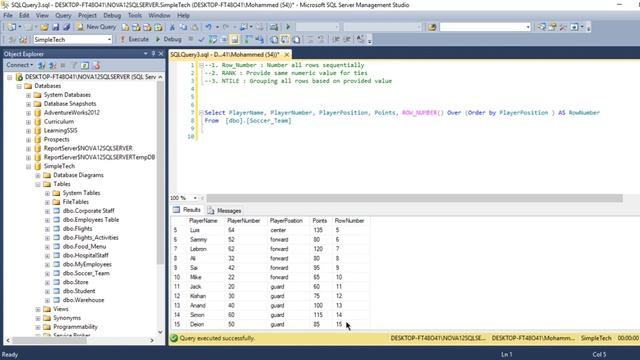Toggle Object Explorer auto-hide pin
Image resolution: width=640 pixels, height=360 pixels.
coord(153,53)
